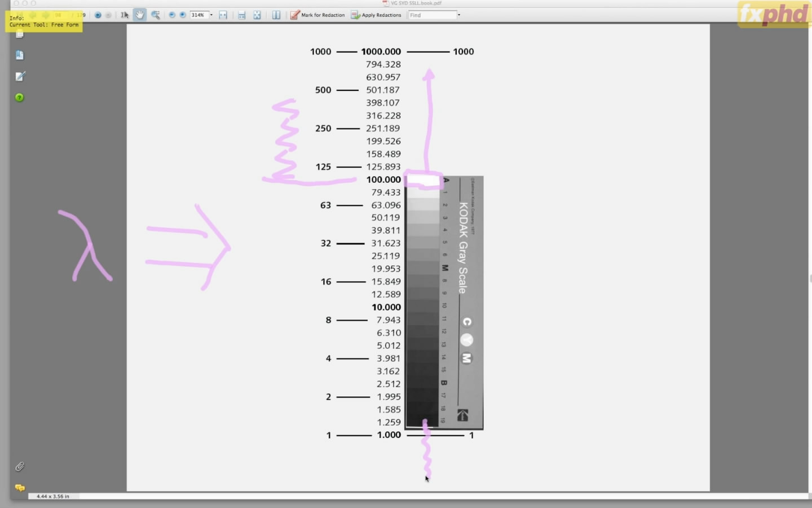Screen dimensions: 812x508
Task: Open the Attachments paperclip panel
Action: 20,466
